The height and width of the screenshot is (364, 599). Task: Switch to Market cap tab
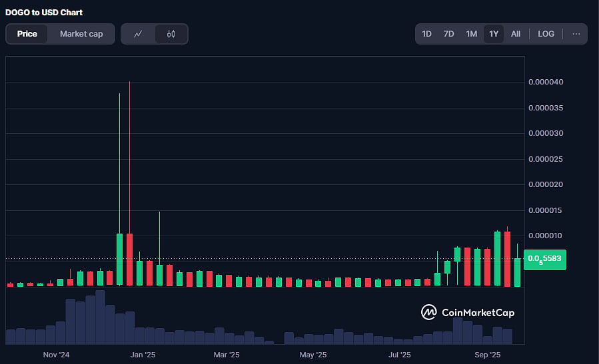pos(81,34)
